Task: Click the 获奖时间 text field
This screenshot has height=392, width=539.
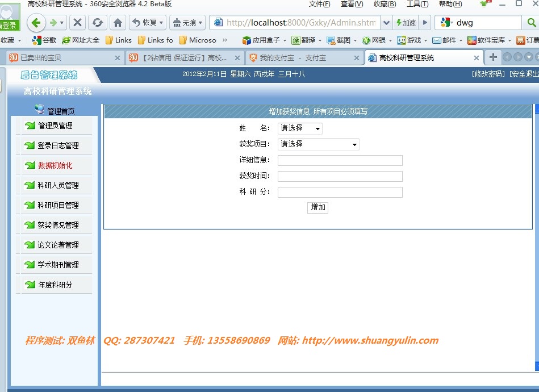Action: coord(340,176)
